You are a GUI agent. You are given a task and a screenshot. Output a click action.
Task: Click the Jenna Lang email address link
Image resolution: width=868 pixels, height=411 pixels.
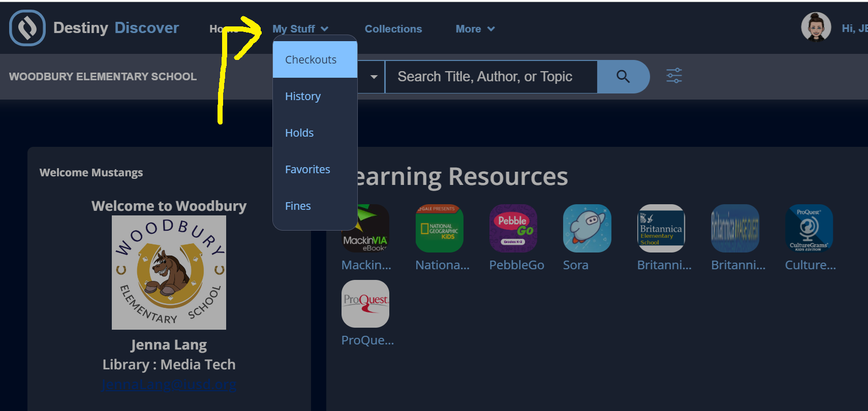pyautogui.click(x=169, y=385)
